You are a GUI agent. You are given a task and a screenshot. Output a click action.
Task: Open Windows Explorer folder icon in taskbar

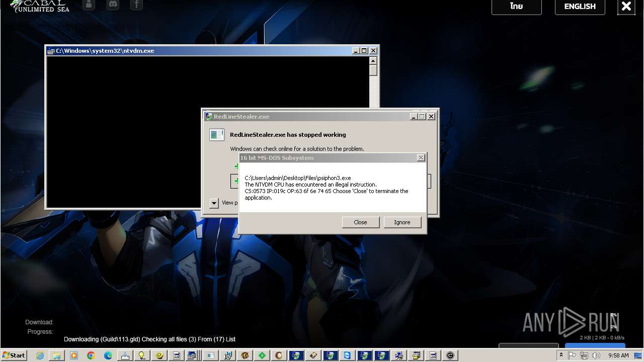57,355
